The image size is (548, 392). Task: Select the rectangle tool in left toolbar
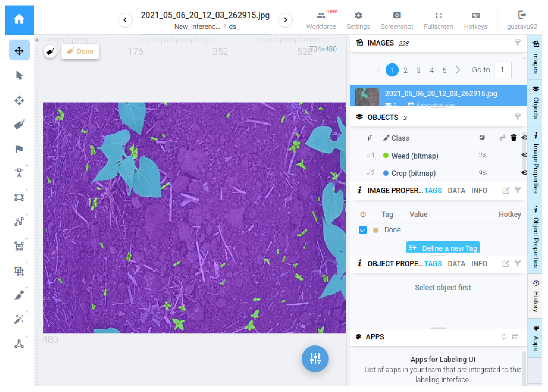(19, 197)
